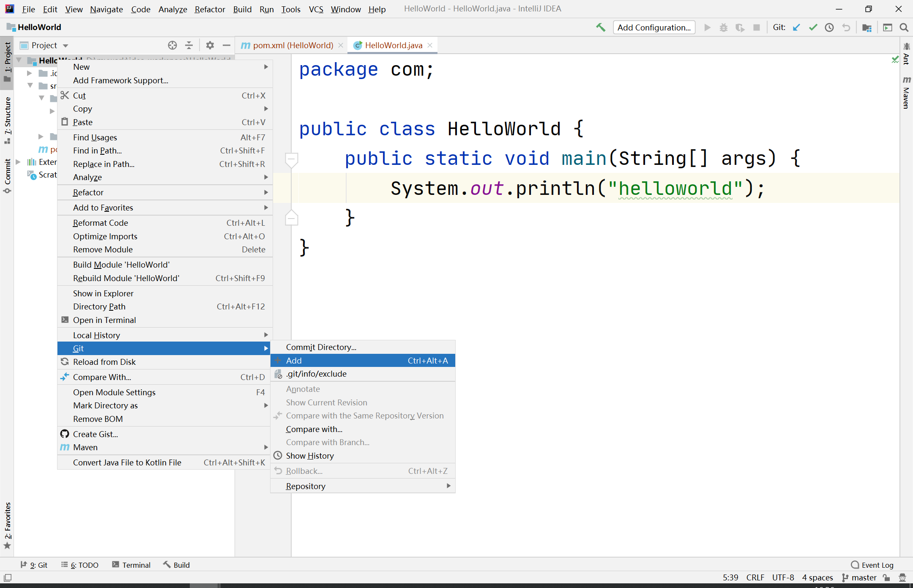
Task: Click the Git Rollback icon in toolbar
Action: point(846,27)
